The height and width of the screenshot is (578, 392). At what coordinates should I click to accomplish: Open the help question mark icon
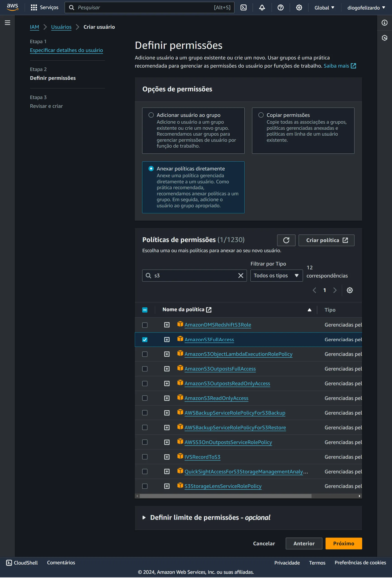coord(281,7)
